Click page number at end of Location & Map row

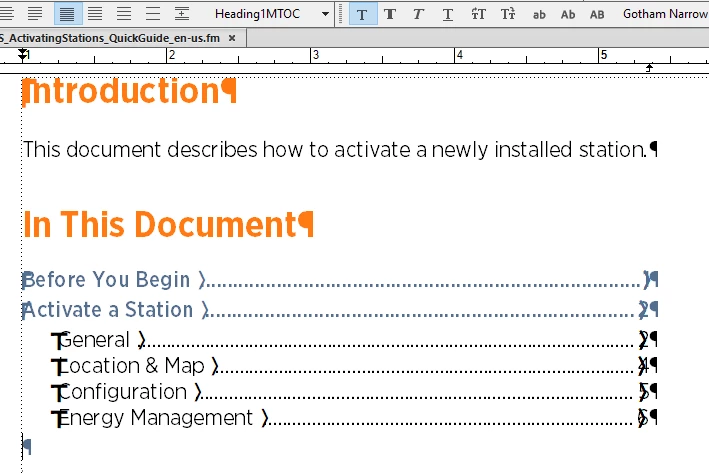(643, 365)
